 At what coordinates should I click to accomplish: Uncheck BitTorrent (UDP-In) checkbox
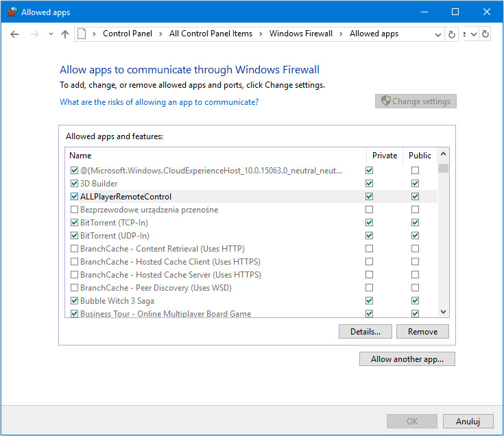(x=74, y=236)
